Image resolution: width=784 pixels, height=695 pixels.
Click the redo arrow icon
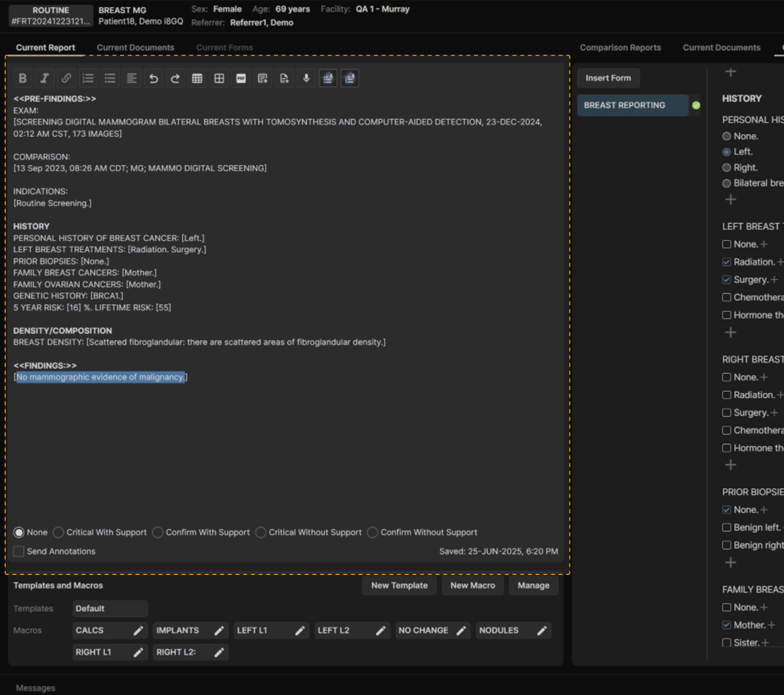coord(175,78)
